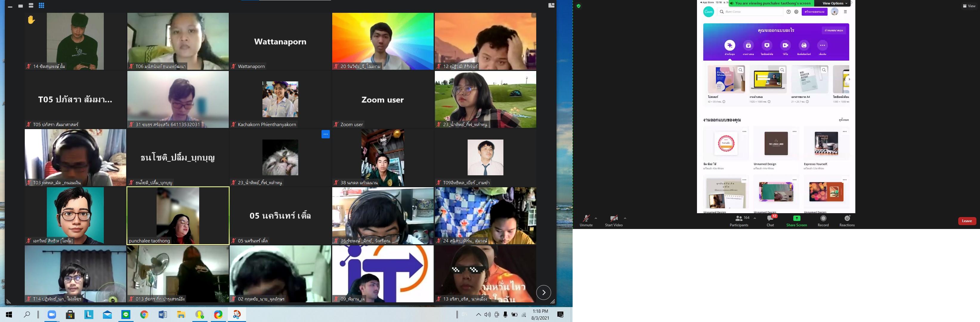Select the Video category icon
Image resolution: width=980 pixels, height=322 pixels.
tap(785, 45)
